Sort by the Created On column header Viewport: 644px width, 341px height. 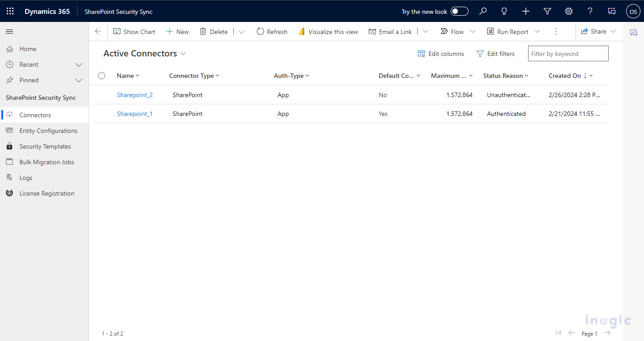(x=565, y=76)
